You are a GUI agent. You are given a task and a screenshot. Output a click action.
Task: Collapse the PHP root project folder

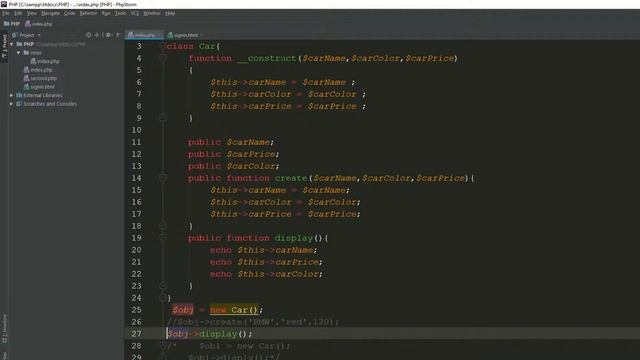coord(12,44)
